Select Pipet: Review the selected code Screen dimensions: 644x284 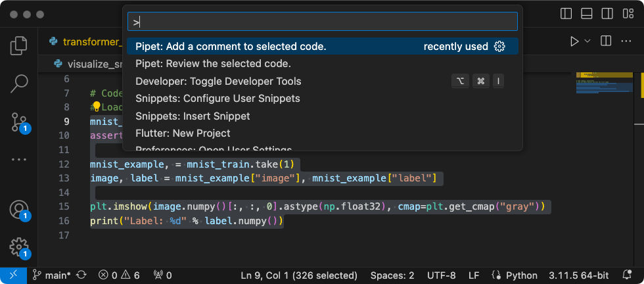(x=213, y=64)
